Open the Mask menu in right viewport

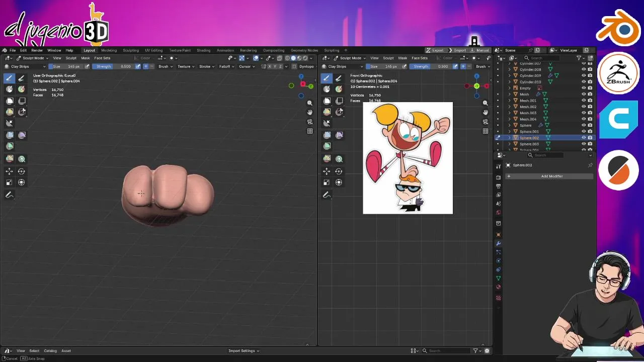coord(403,58)
